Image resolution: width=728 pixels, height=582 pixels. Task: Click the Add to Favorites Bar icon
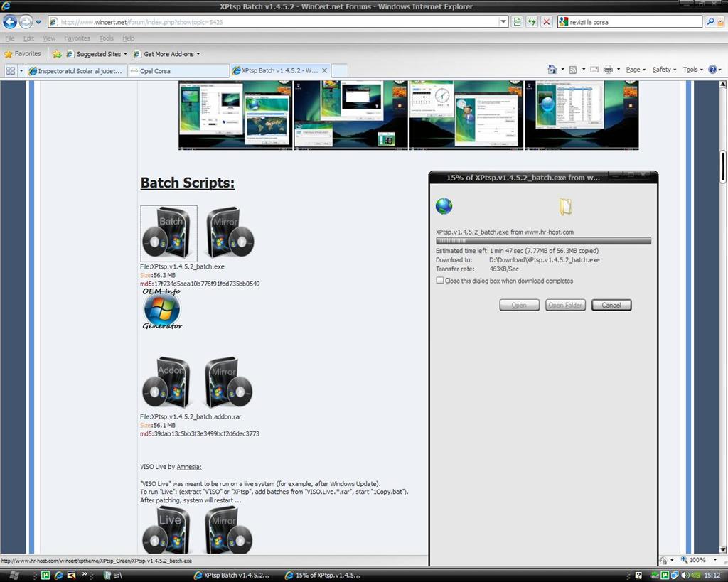click(57, 54)
